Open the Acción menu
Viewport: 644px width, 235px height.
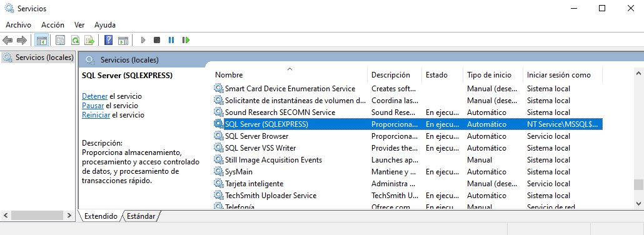pos(53,24)
